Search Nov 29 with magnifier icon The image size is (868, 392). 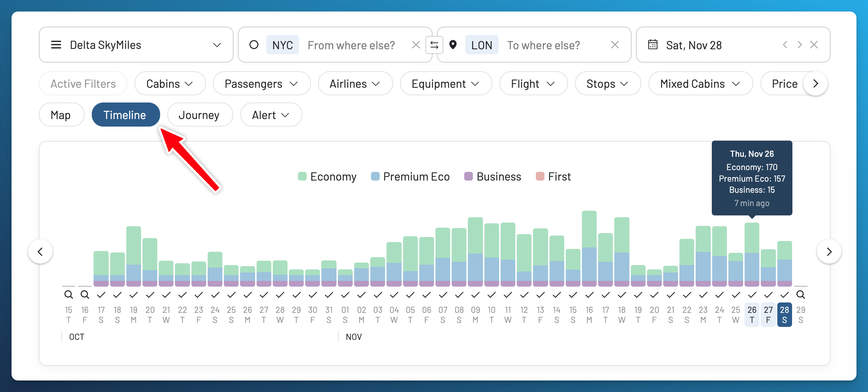800,295
